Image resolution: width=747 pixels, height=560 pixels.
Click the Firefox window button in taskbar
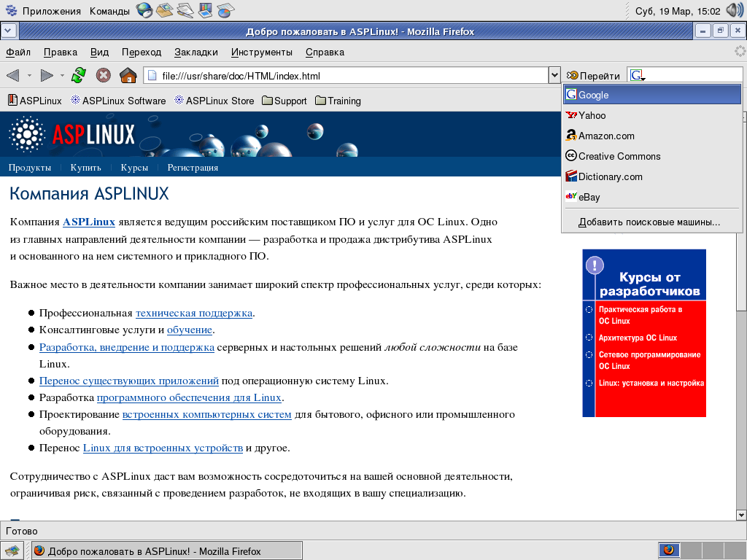pos(167,551)
